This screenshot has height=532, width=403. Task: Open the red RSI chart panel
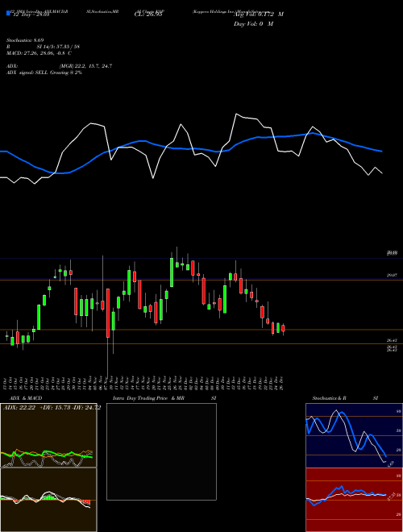(354, 500)
